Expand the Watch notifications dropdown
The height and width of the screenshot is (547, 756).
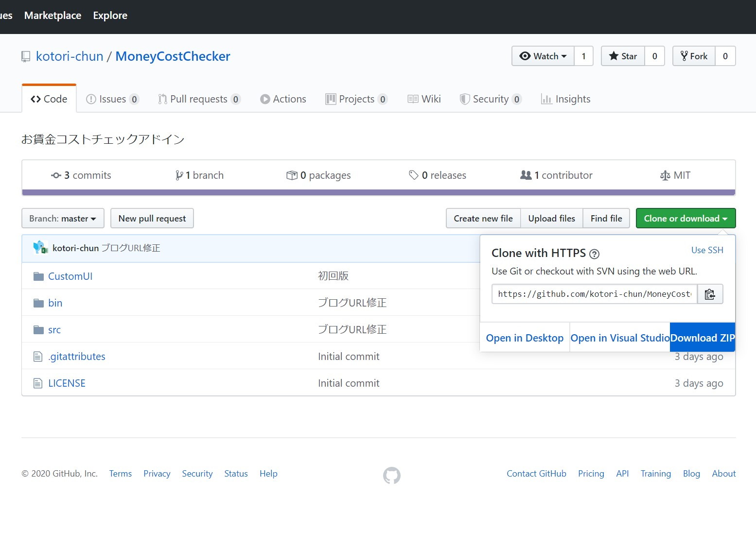[x=542, y=56]
